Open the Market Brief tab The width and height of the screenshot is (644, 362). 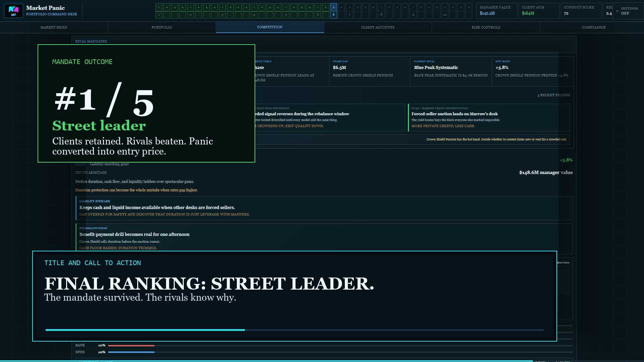[x=54, y=27]
